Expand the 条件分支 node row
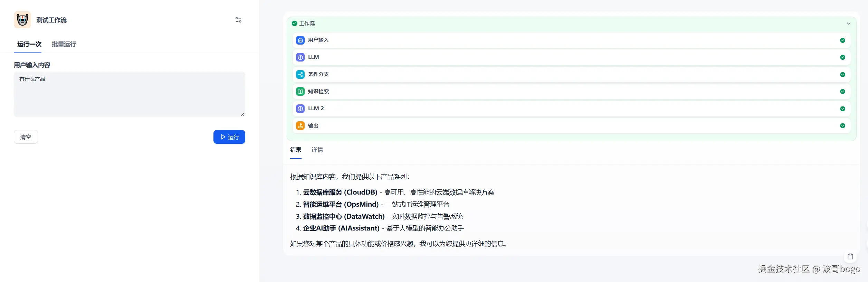This screenshot has height=282, width=868. click(x=571, y=74)
